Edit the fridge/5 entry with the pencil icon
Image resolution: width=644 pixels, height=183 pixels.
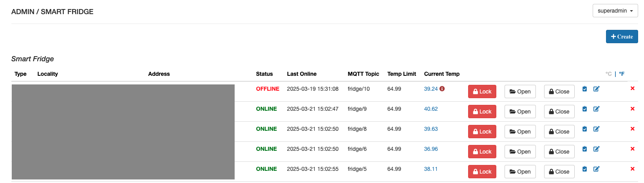pos(596,169)
